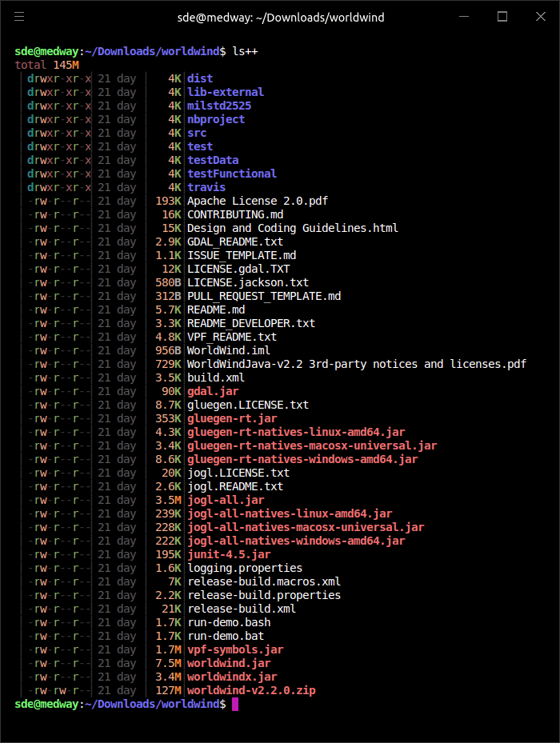Click 'gluegen-rt-natives-linux-amd64.jar' file name
This screenshot has height=743, width=560.
[x=296, y=432]
